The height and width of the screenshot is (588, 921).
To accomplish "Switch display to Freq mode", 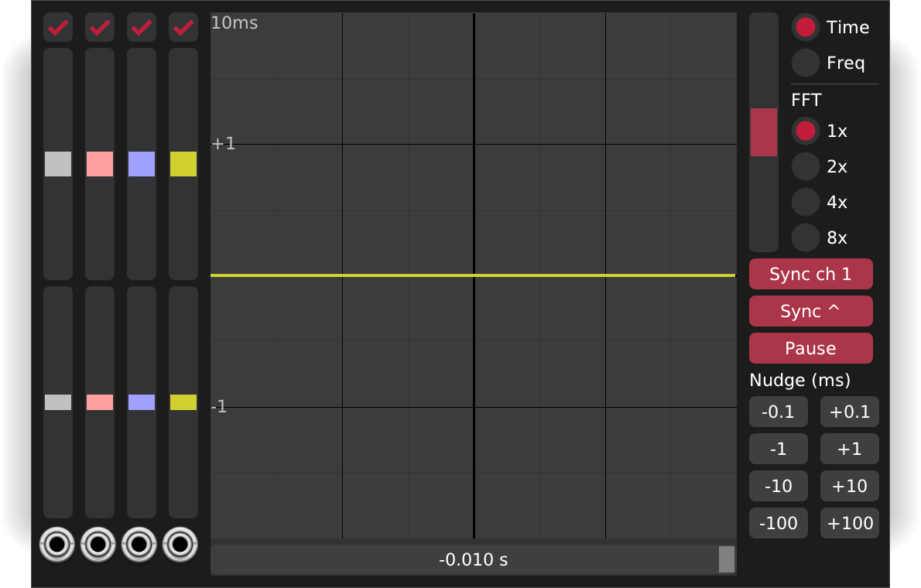I will 805,63.
